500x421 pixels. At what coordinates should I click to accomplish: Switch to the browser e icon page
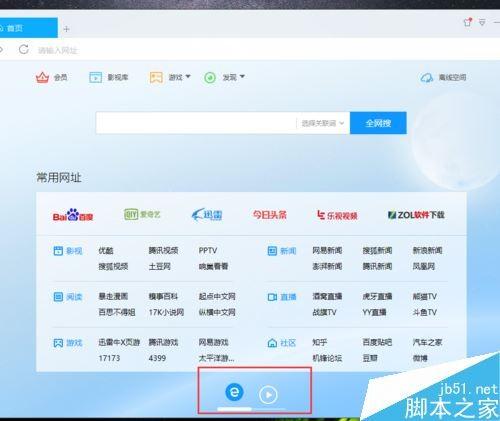(234, 392)
